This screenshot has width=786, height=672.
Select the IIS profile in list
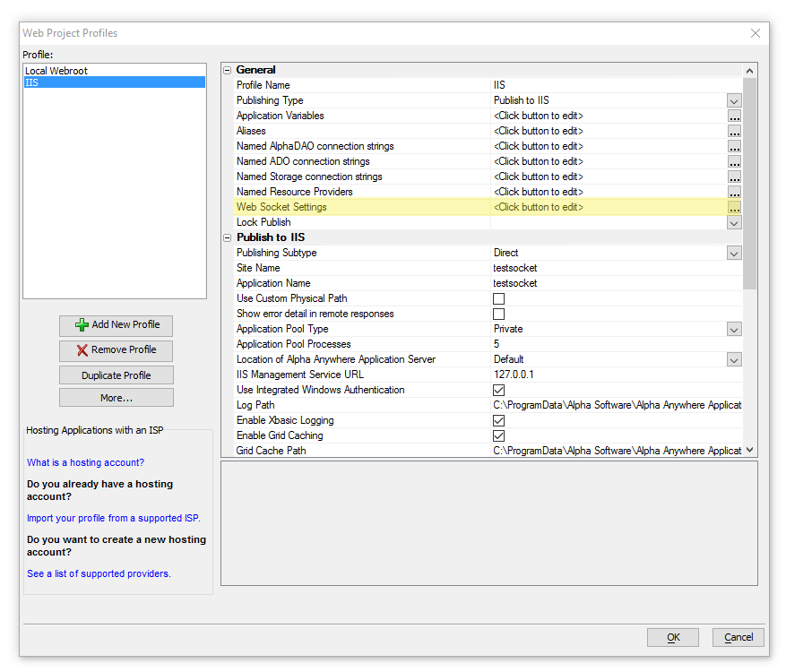115,82
